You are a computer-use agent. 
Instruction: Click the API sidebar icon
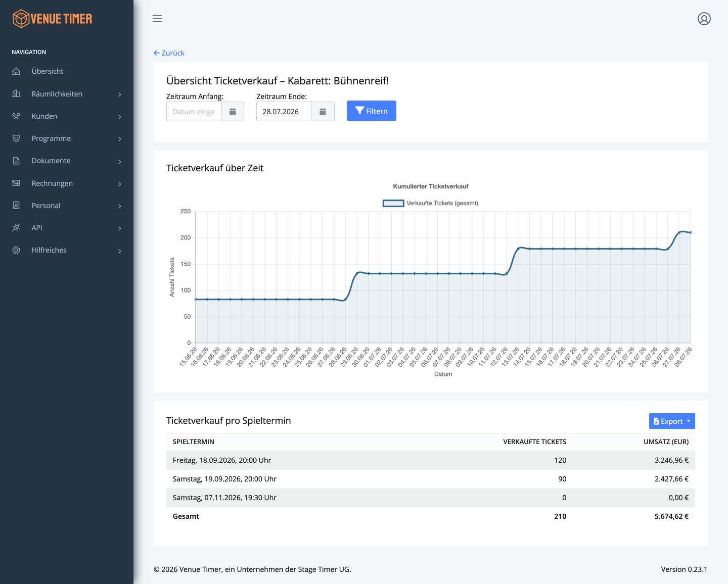pyautogui.click(x=16, y=228)
